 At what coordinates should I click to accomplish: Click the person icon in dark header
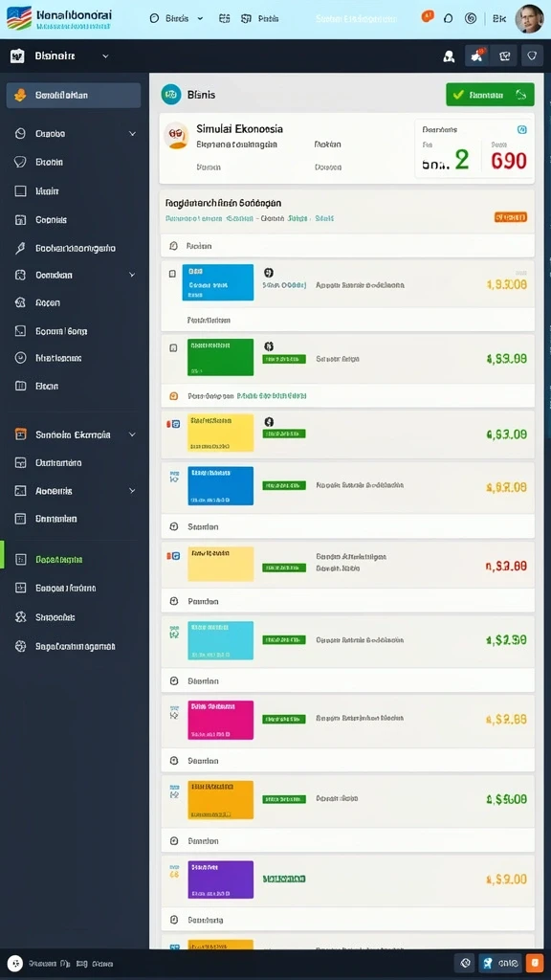(449, 56)
